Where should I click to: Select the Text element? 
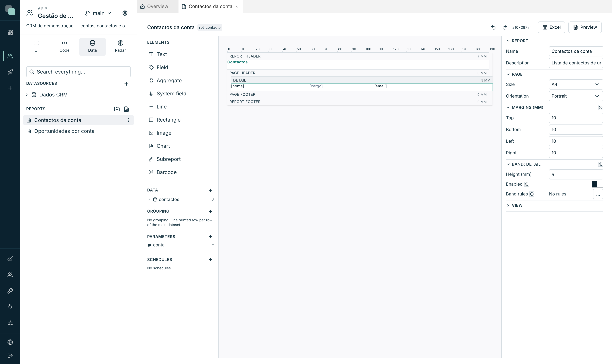click(181, 54)
